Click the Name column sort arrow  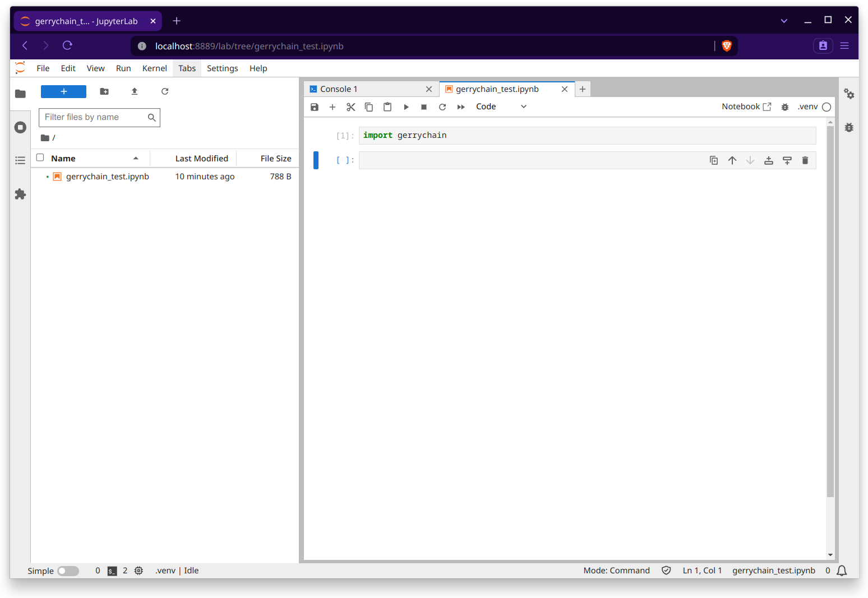coord(136,158)
